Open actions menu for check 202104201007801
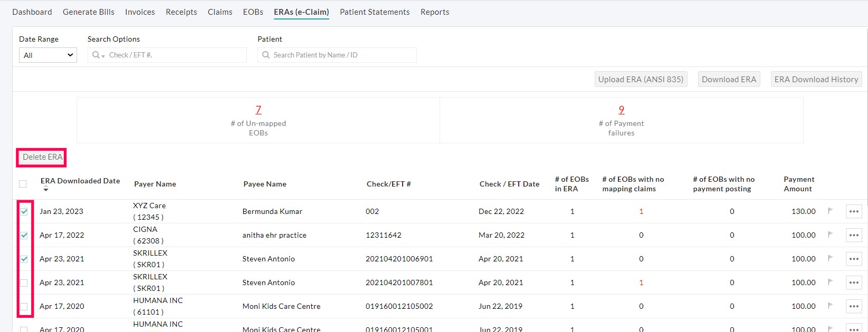The image size is (868, 332). [854, 282]
